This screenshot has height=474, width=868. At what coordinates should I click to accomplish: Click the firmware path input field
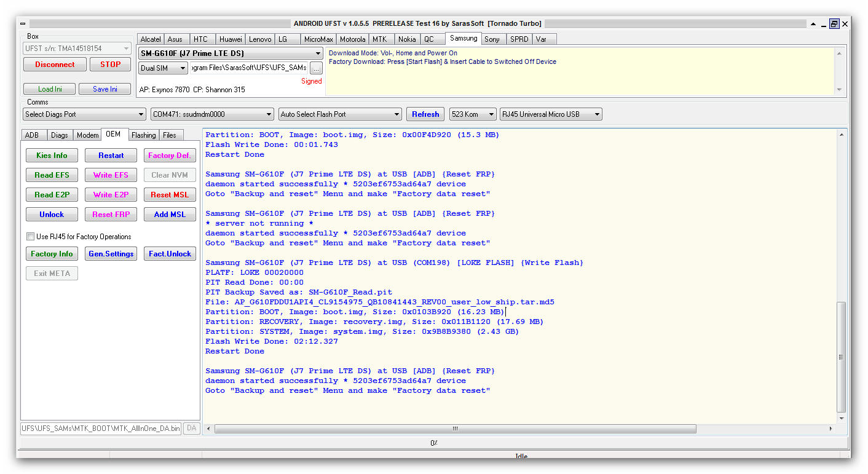[249, 68]
